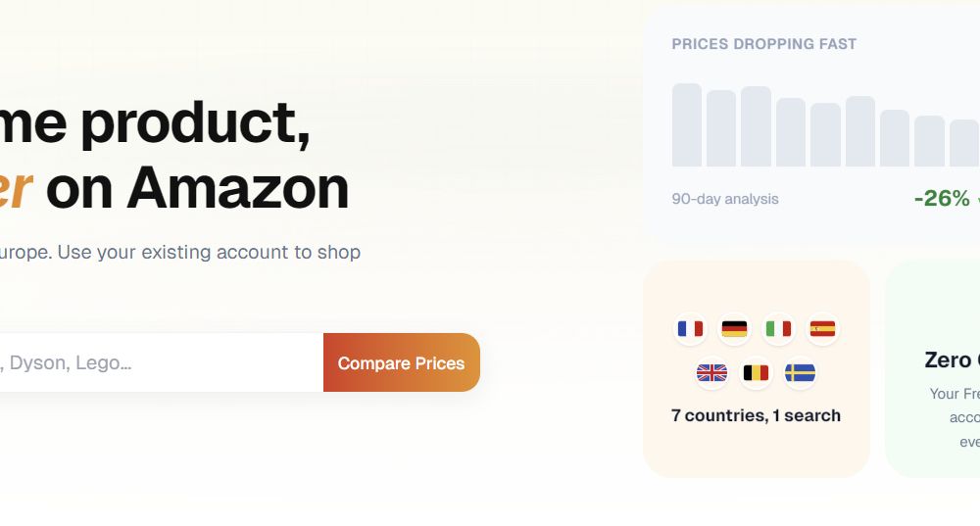Focus the product search input field
Viewport: 980px width, 526px height.
[157, 363]
